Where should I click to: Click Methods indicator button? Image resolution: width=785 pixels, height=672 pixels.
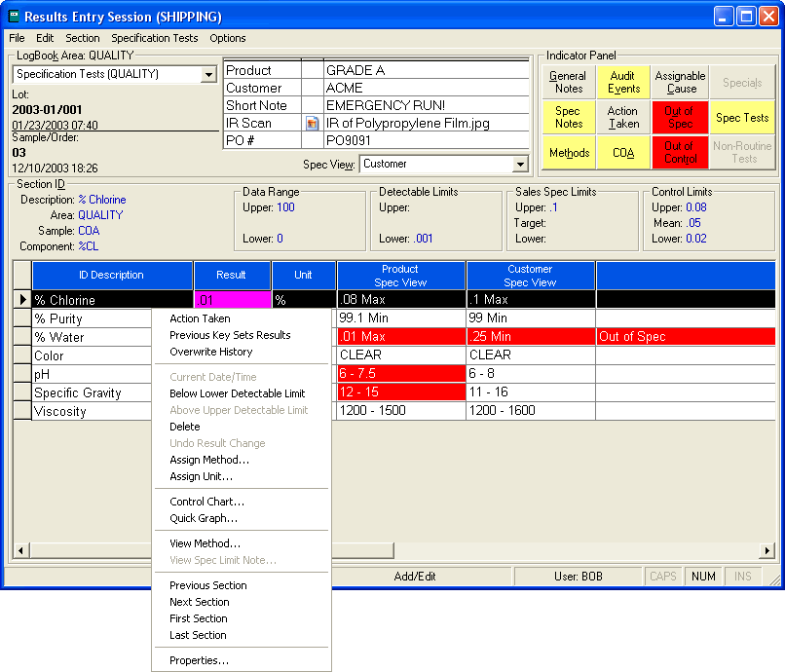569,152
